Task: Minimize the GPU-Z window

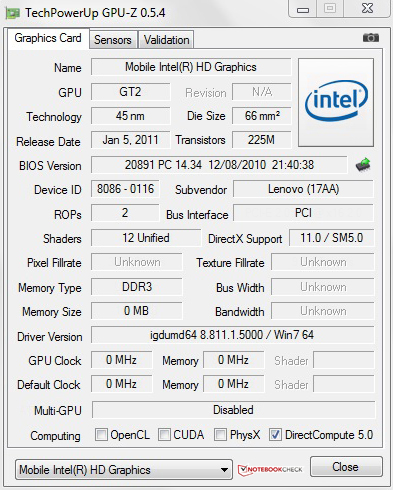Action: pyautogui.click(x=303, y=9)
